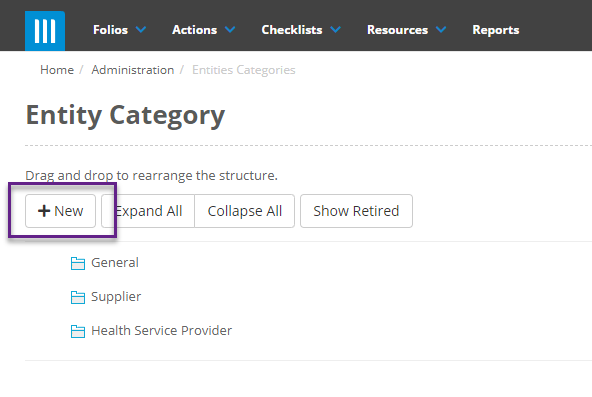Select the Health Service Provider category

pos(162,331)
